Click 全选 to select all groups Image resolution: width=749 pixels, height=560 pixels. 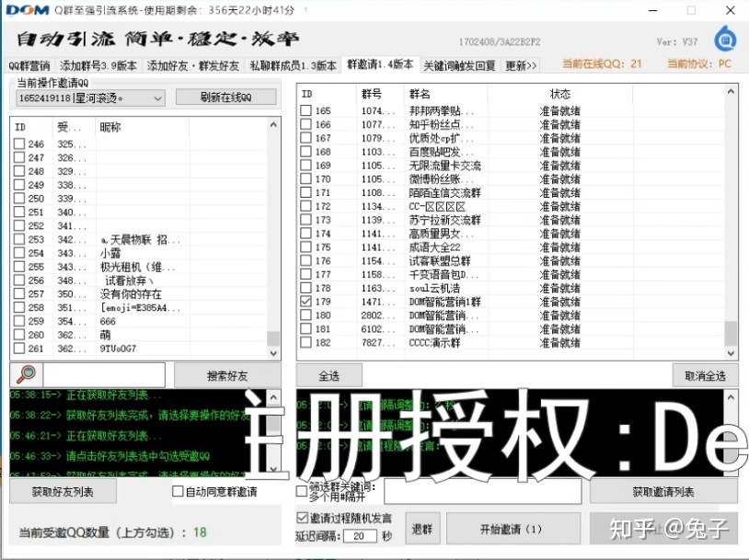pyautogui.click(x=329, y=376)
